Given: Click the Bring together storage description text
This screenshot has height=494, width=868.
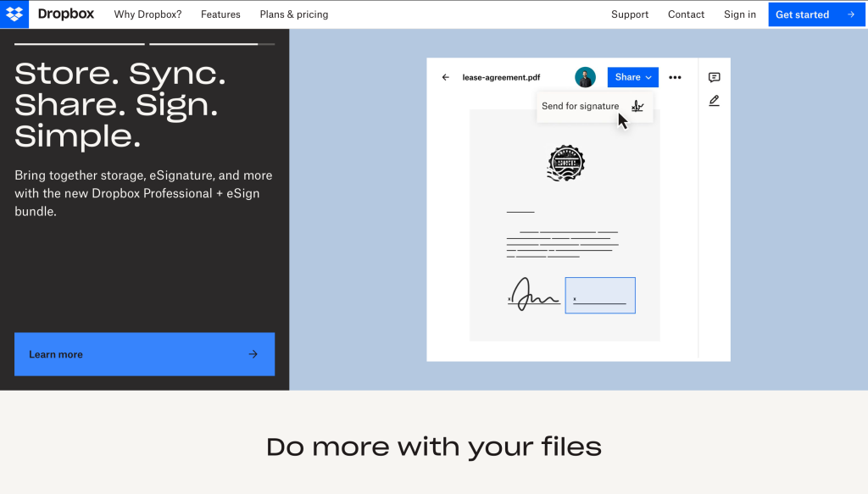Looking at the screenshot, I should pyautogui.click(x=143, y=193).
